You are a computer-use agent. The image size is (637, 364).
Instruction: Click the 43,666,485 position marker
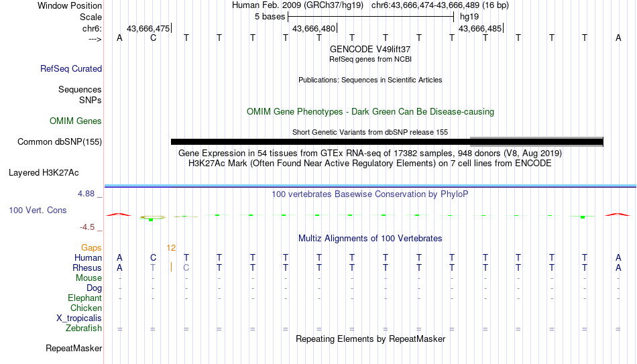tap(481, 28)
